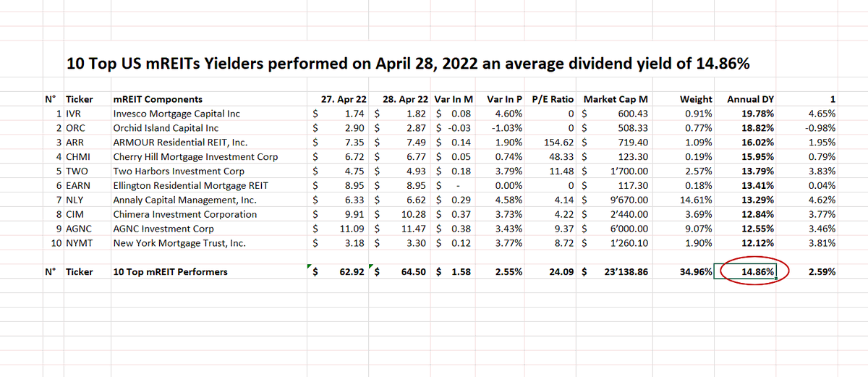Select Chimera Investment Corporation cell

point(184,214)
